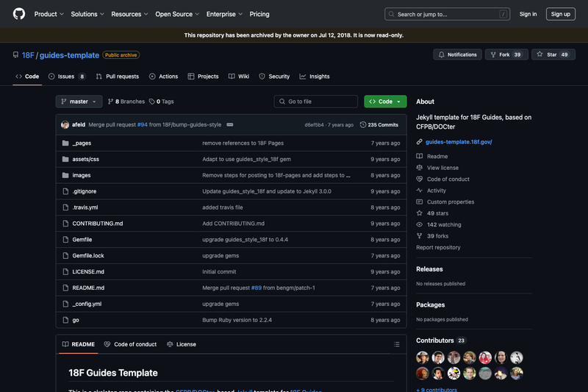Image resolution: width=588 pixels, height=392 pixels.
Task: Fork the repository with Fork button
Action: click(x=506, y=54)
